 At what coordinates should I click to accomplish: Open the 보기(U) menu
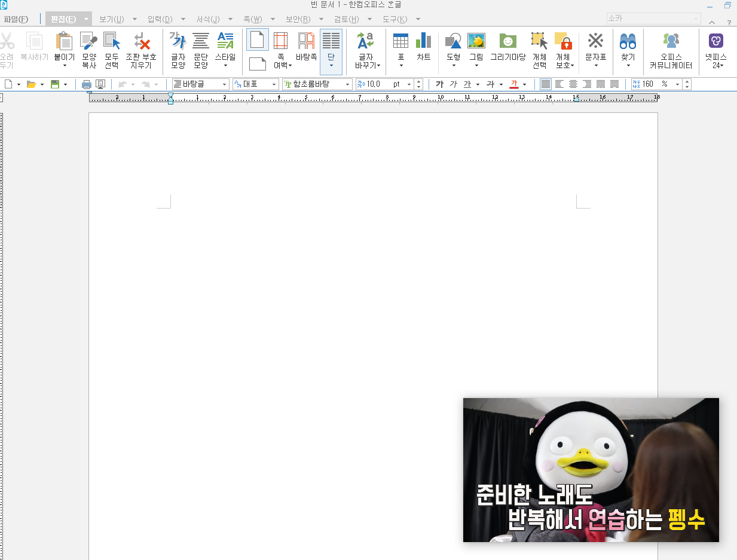point(112,19)
